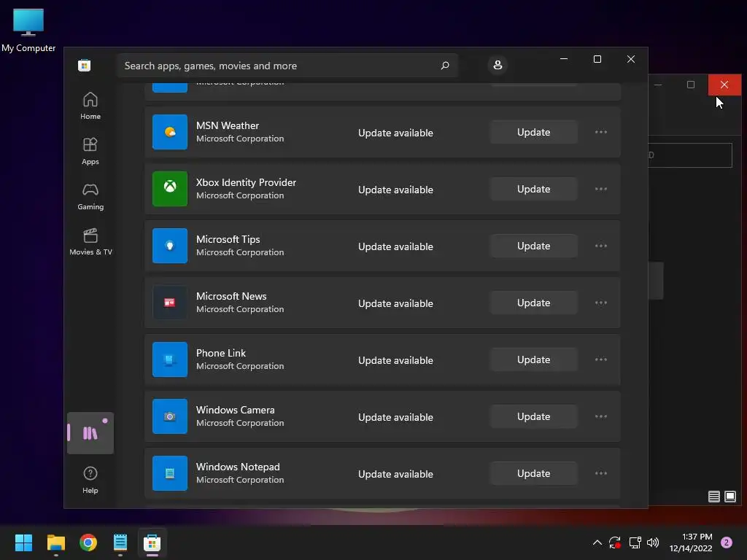Click the Xbox Identity Provider app icon

169,189
